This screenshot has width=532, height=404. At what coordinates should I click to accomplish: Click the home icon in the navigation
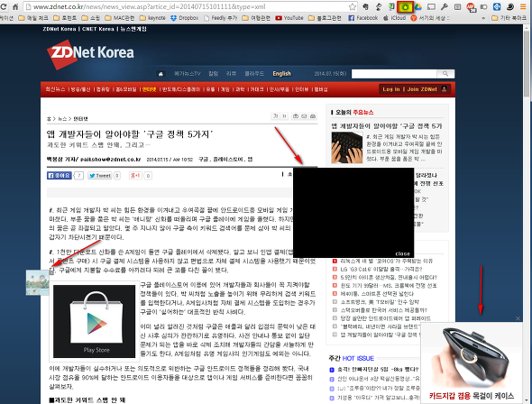click(x=161, y=74)
